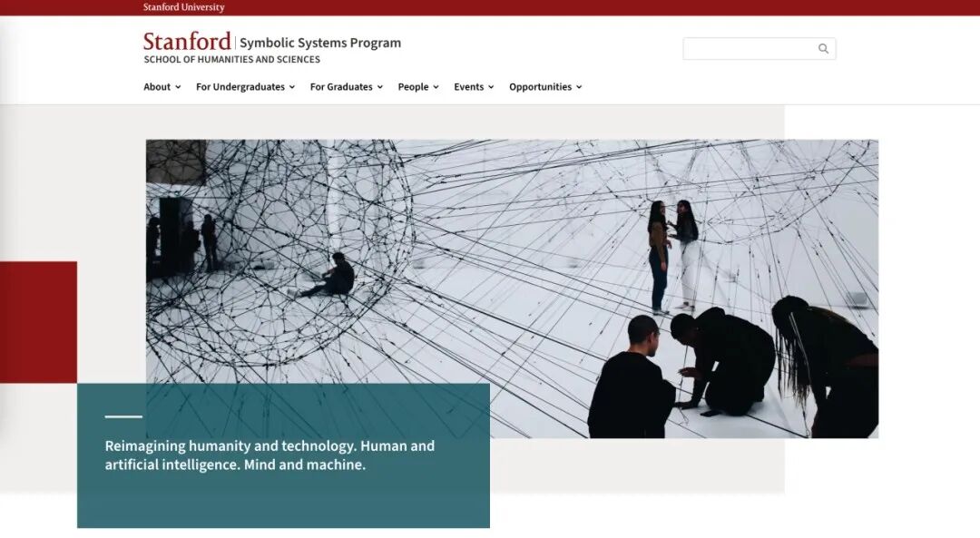Click School of Humanities and Sciences text
This screenshot has height=538, width=980.
pyautogui.click(x=232, y=59)
